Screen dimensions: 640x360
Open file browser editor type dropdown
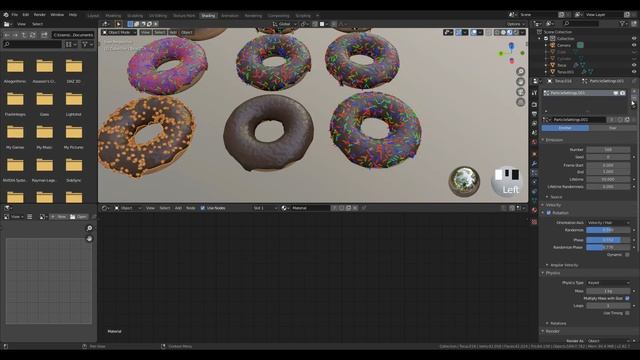coord(8,24)
